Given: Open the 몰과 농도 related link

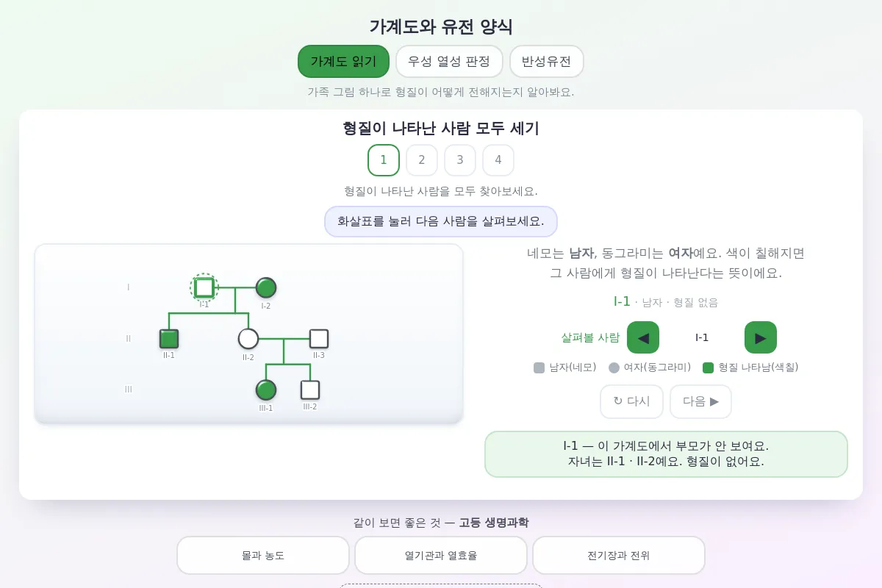Looking at the screenshot, I should pyautogui.click(x=263, y=555).
